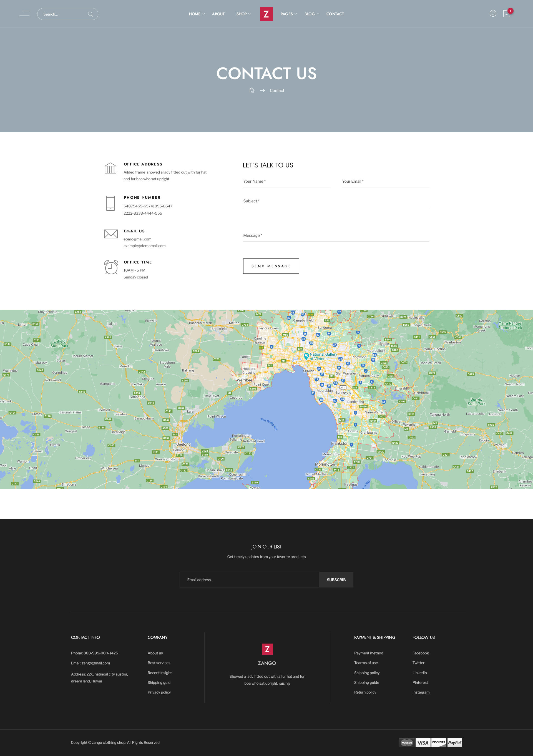533x756 pixels.
Task: Expand the Home menu dropdown
Action: (197, 14)
